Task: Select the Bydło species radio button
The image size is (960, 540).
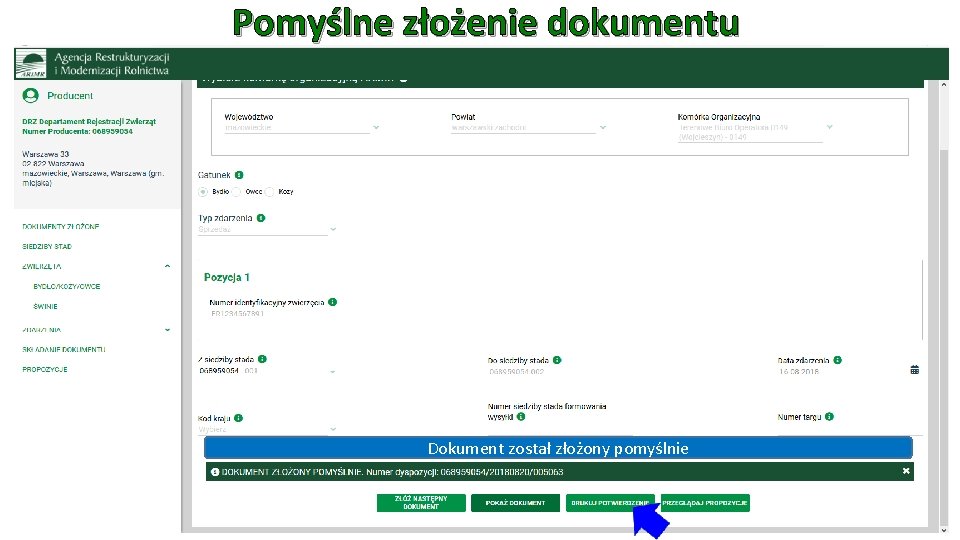Action: pos(203,192)
